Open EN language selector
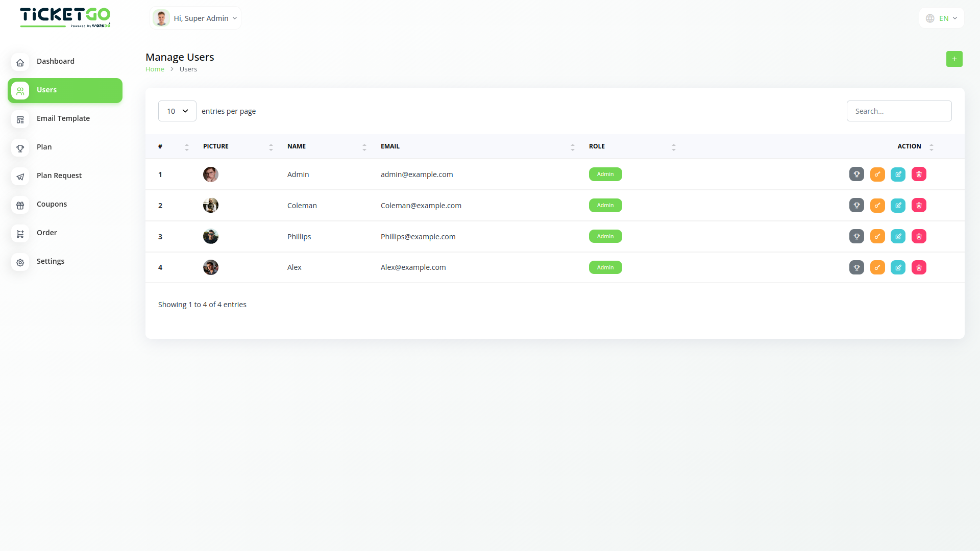 click(942, 18)
